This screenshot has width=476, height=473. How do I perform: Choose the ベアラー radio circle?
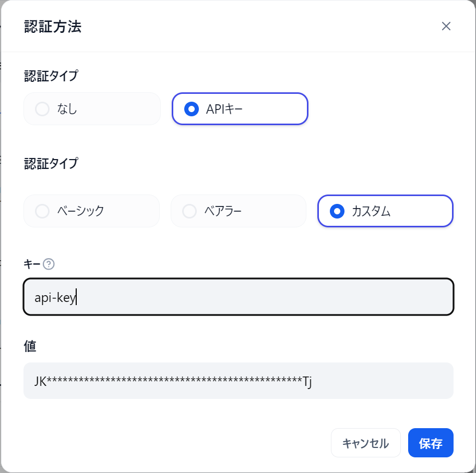[189, 211]
